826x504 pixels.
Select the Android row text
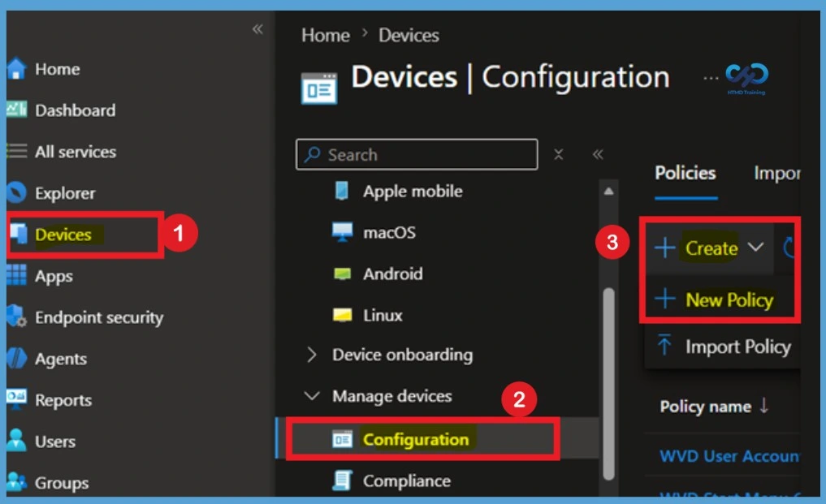point(392,274)
